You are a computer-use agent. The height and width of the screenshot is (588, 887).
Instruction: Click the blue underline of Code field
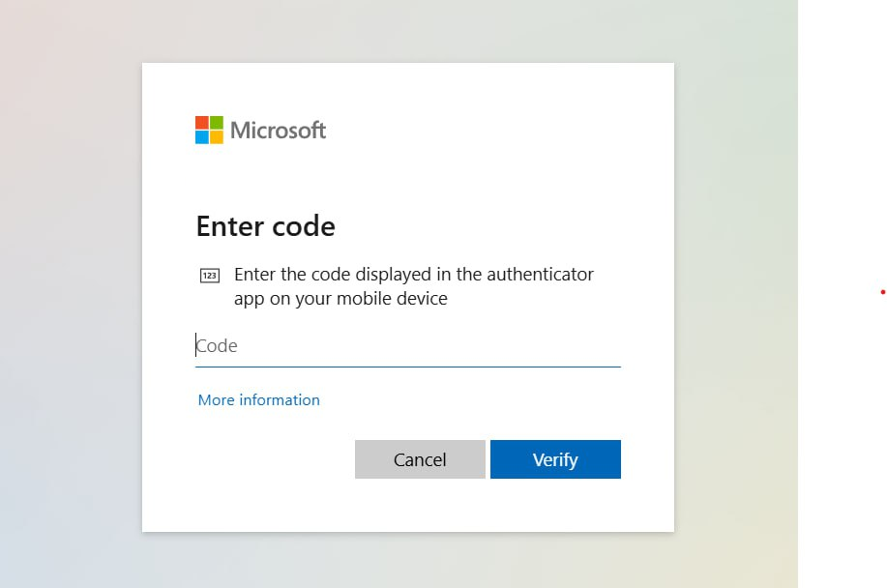click(408, 367)
